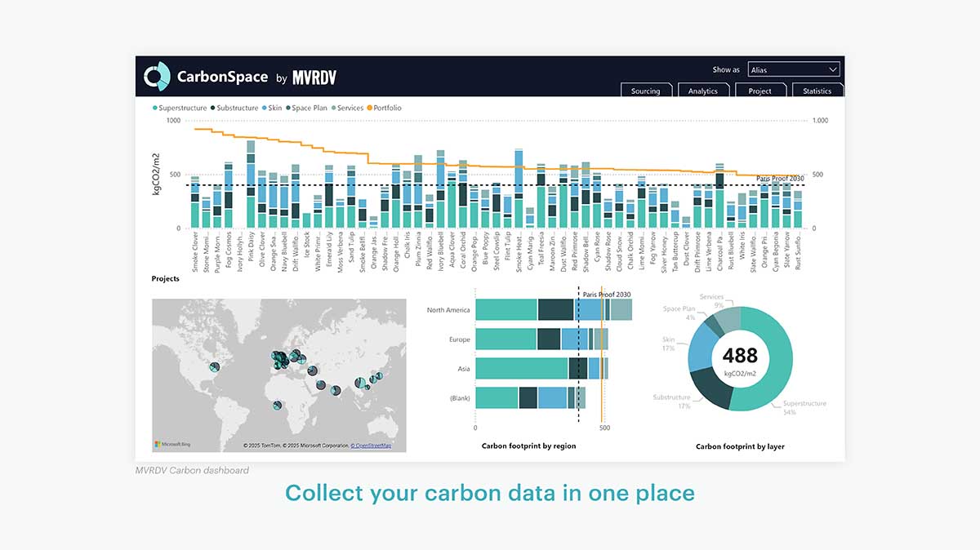The image size is (980, 550).
Task: Switch to the Analytics tab
Action: tap(703, 91)
